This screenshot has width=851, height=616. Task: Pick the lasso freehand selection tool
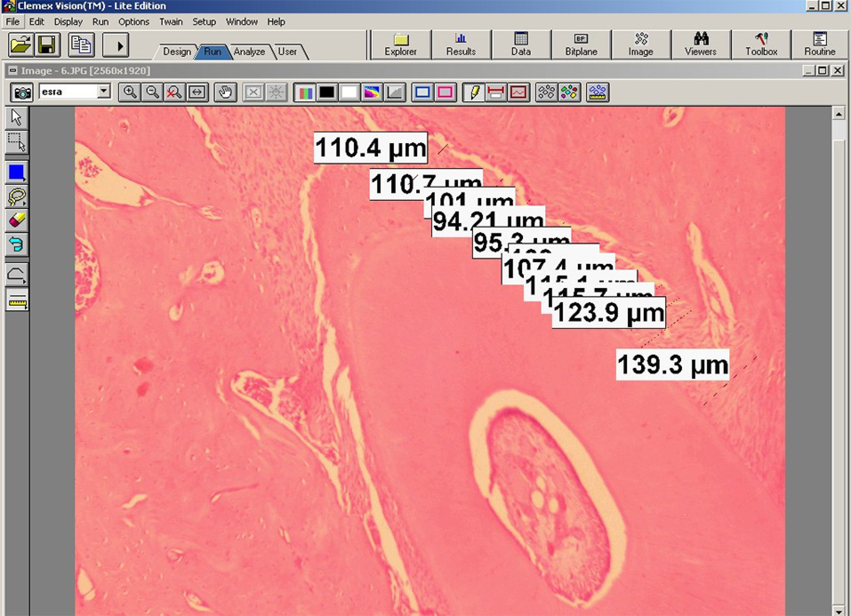coord(17,197)
